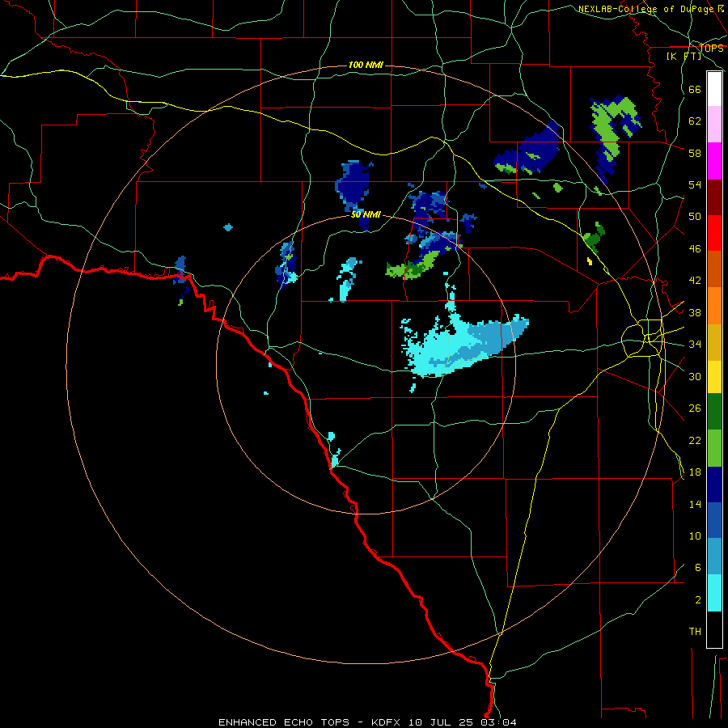Click the ENHANCED ECHO TOPS title text
The height and width of the screenshot is (728, 728).
(284, 722)
